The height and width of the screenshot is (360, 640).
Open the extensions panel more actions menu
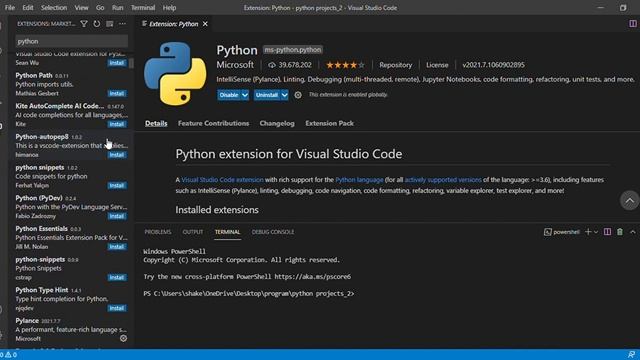pyautogui.click(x=122, y=24)
